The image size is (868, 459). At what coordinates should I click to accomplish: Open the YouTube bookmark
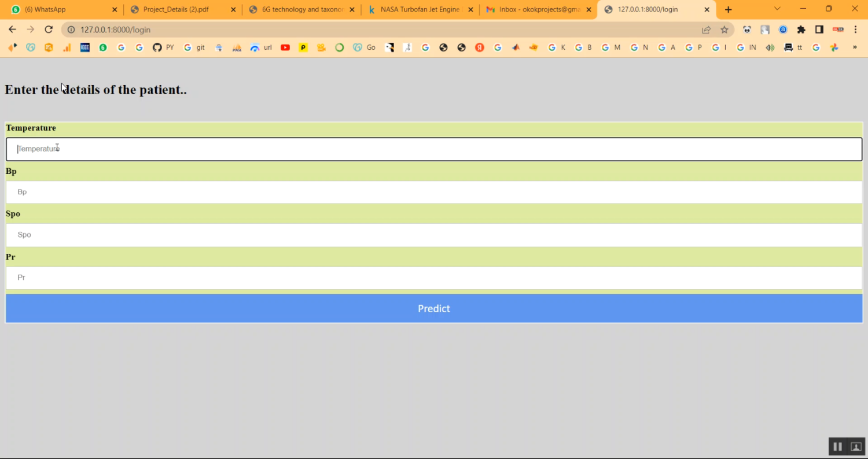pos(285,47)
